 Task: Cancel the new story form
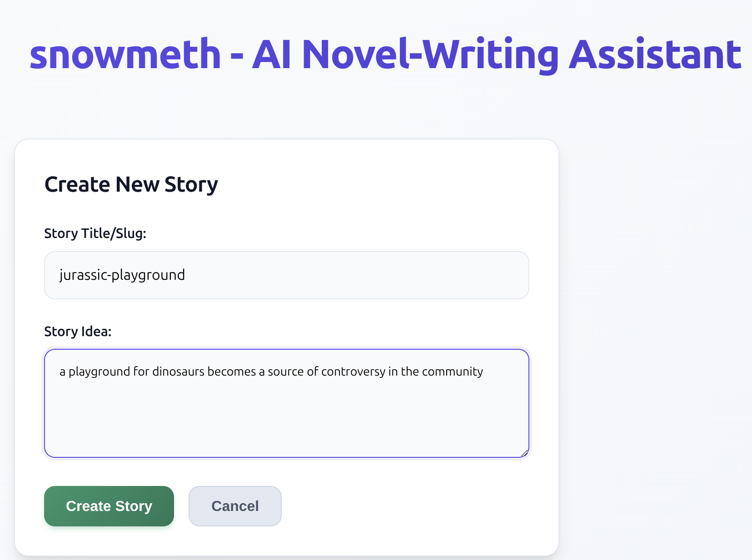pyautogui.click(x=235, y=506)
